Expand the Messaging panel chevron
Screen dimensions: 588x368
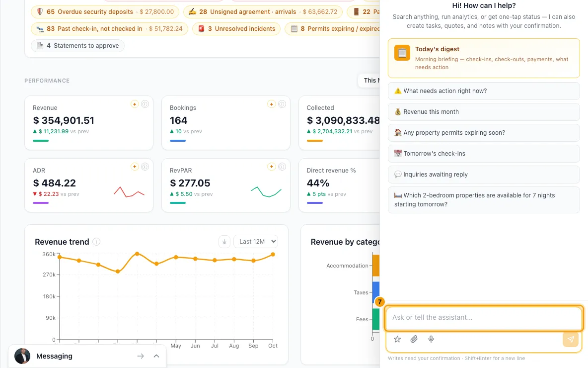156,356
